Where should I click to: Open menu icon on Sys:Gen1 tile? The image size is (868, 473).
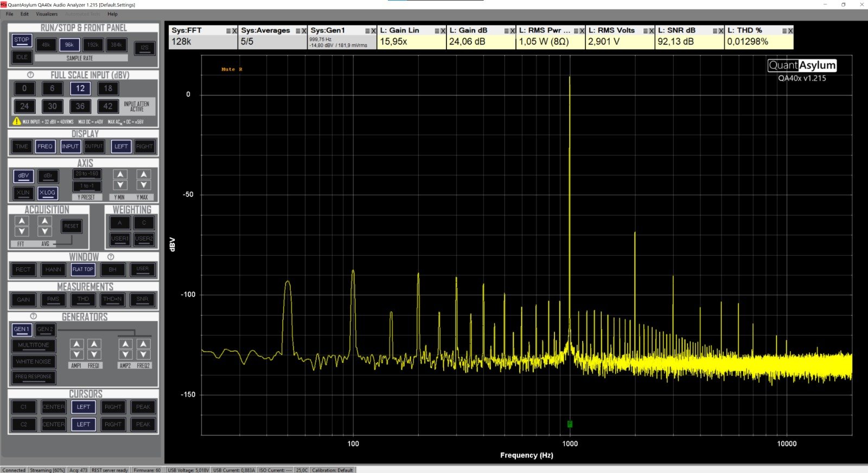click(367, 31)
